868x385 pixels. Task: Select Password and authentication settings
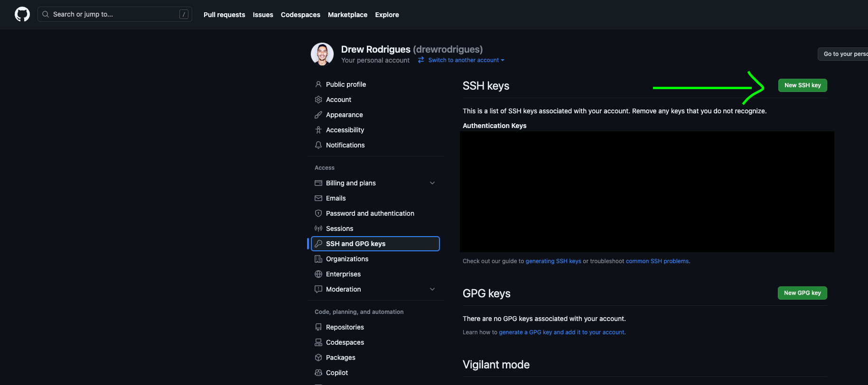(x=370, y=213)
